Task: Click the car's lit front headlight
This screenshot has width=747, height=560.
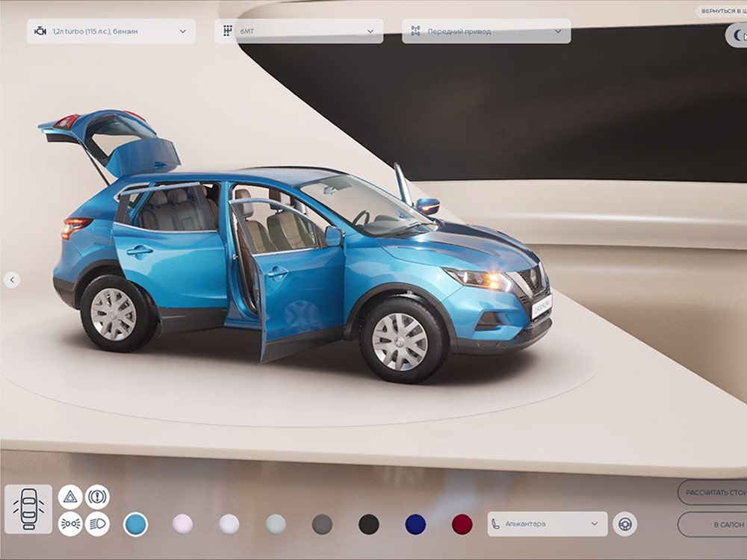Action: 479,279
